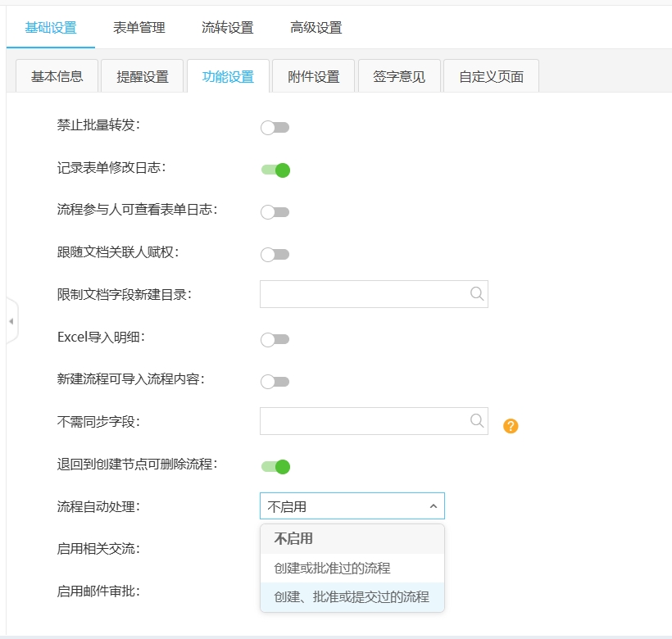Enable the 禁止批量转发 toggle
672x639 pixels.
(275, 128)
